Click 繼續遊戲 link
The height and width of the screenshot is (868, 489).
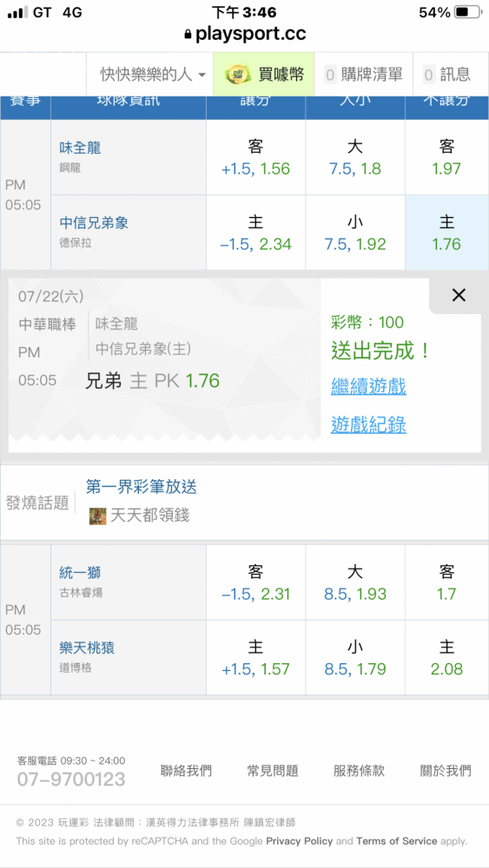pos(368,386)
